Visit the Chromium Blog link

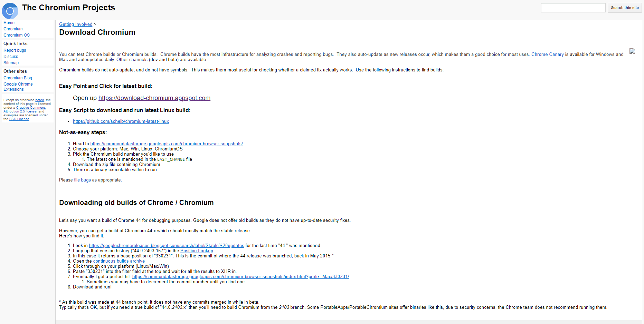point(18,78)
